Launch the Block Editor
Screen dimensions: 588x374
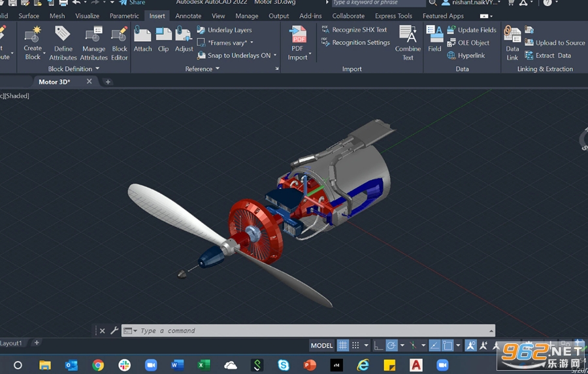[120, 43]
